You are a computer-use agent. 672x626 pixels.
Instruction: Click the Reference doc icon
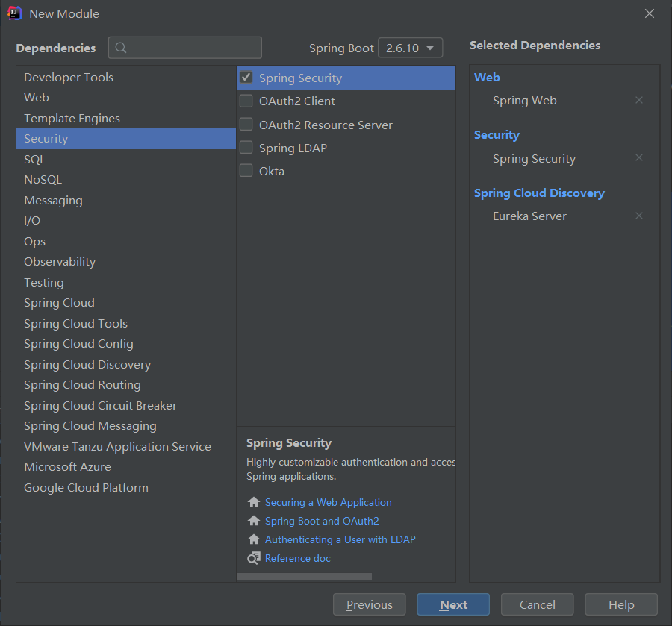(254, 558)
